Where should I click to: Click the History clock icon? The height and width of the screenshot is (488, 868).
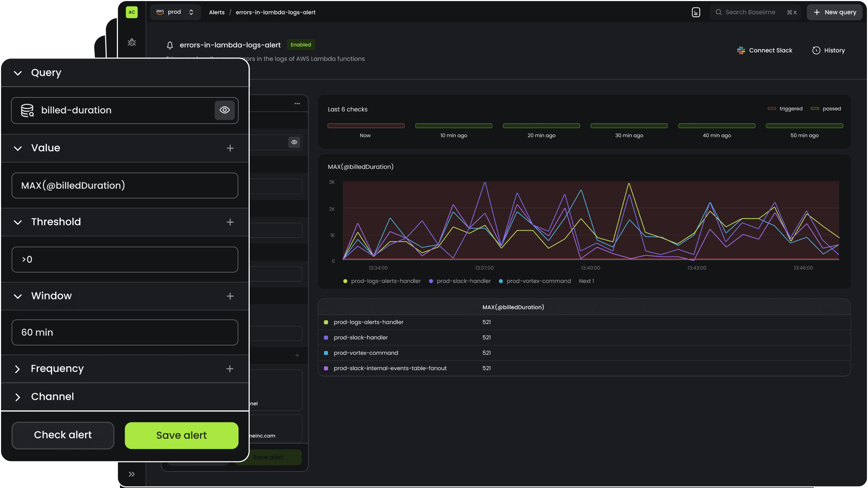(x=816, y=50)
